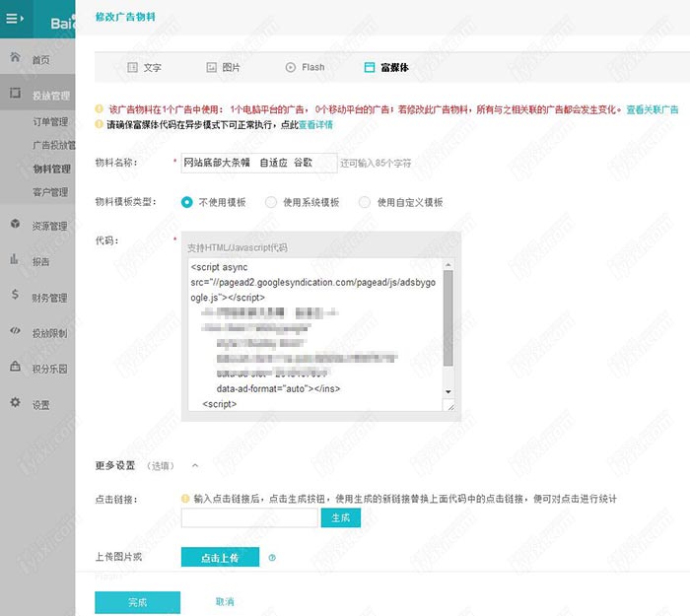The image size is (690, 616).
Task: Switch to the 图片 material tab
Action: tap(224, 67)
